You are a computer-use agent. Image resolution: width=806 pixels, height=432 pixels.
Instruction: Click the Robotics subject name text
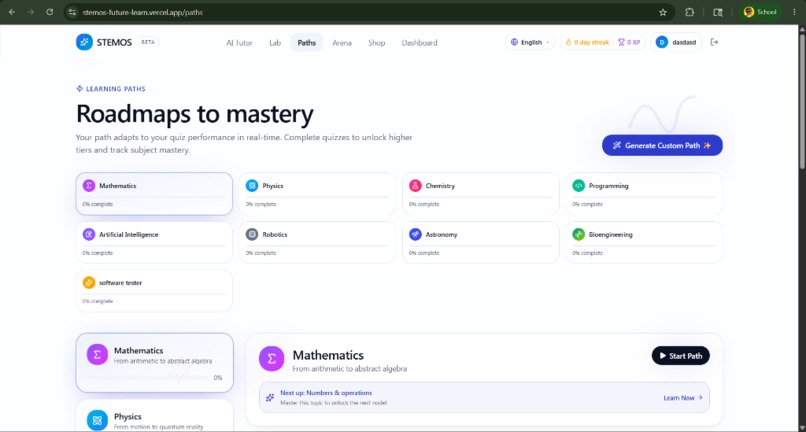[274, 235]
